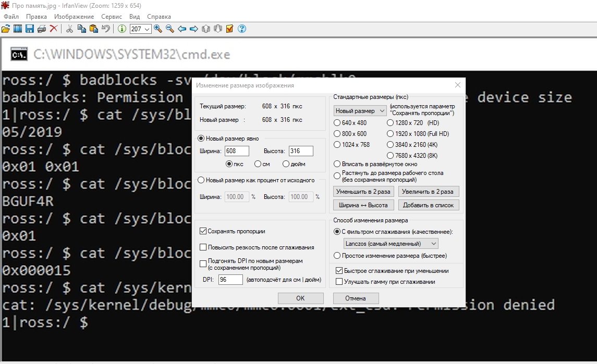Open the IrfanView help question icon
Image resolution: width=597 pixels, height=364 pixels.
point(242,29)
